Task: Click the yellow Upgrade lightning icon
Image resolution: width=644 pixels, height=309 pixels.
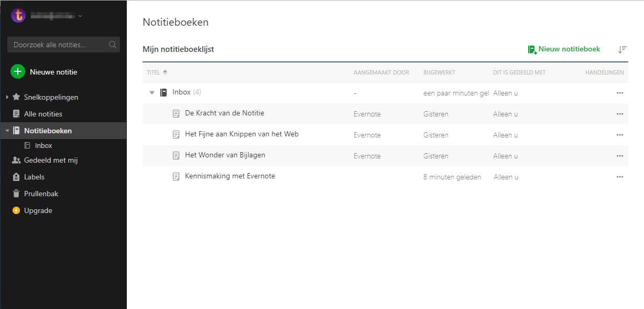Action: click(x=16, y=210)
